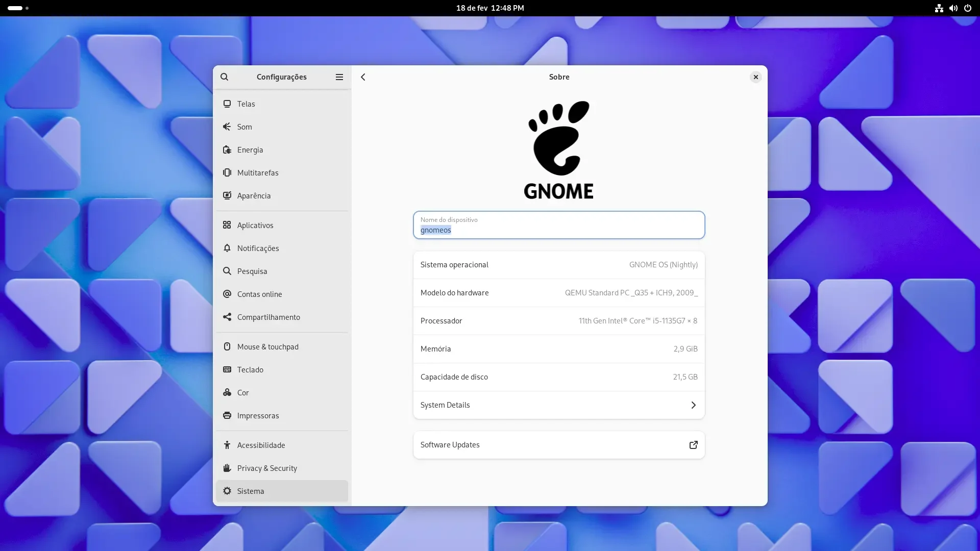Click the Nome do dispositivo field
Screen dimensions: 980x551
pyautogui.click(x=559, y=225)
